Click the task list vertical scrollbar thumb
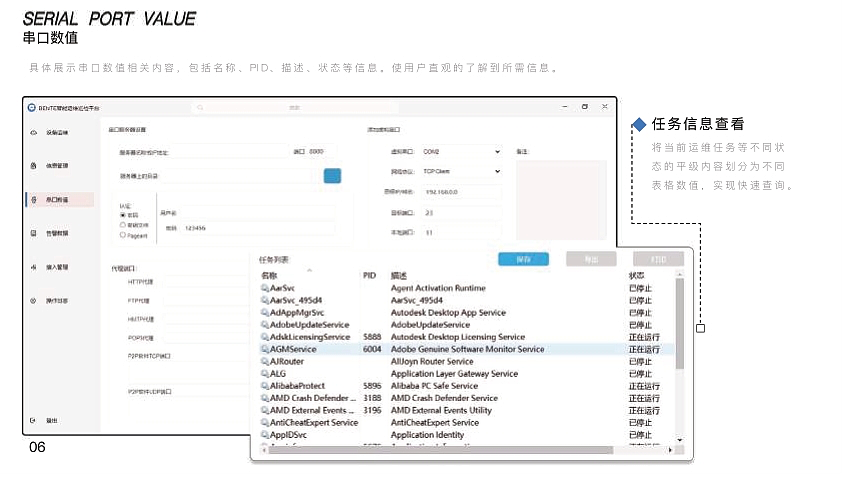This screenshot has width=842, height=477. click(x=680, y=324)
